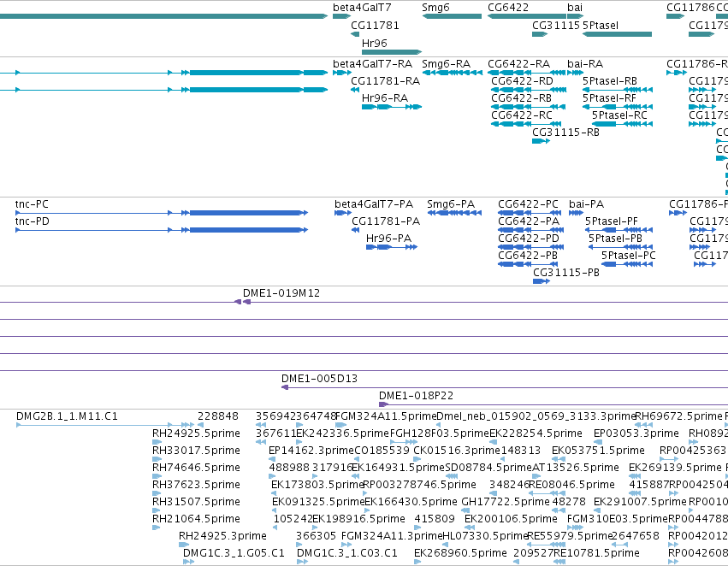Click the 5PtaseI-PB protein label
The image size is (728, 566).
[x=615, y=239]
